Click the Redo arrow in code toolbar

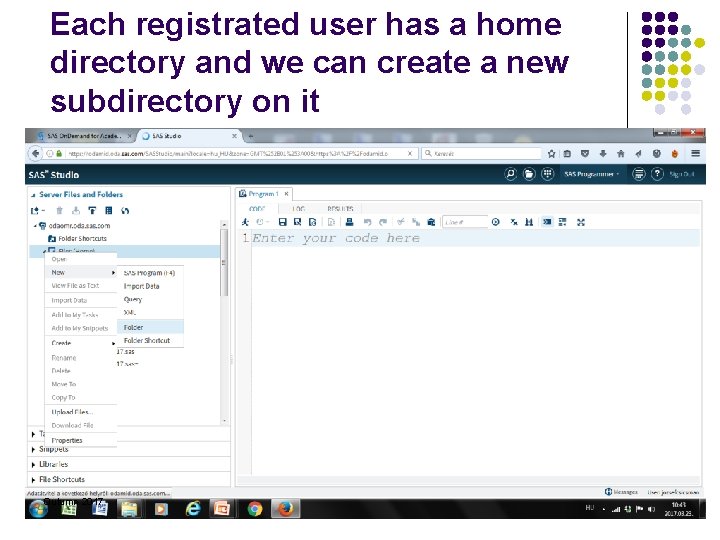point(382,222)
